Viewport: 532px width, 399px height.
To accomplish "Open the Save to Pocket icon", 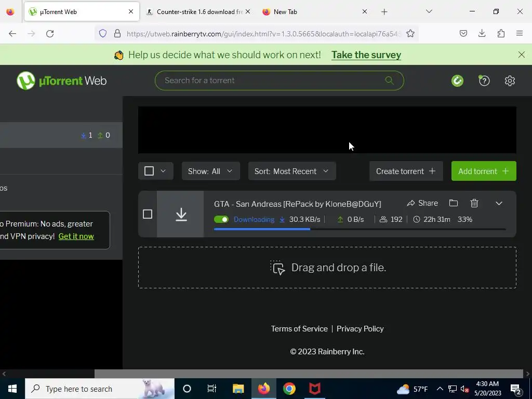I will 463,33.
